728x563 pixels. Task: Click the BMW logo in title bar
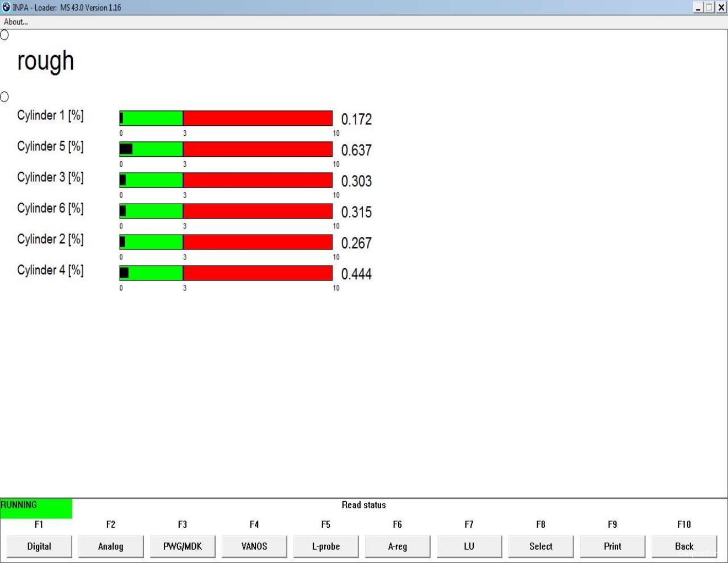6,7
